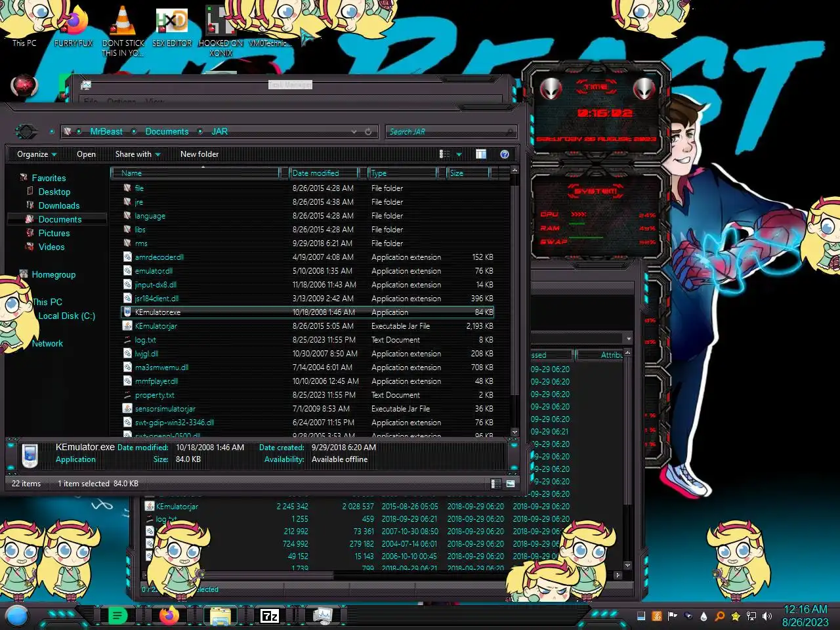Select the KEmulator.jar file in Explorer

point(308,326)
